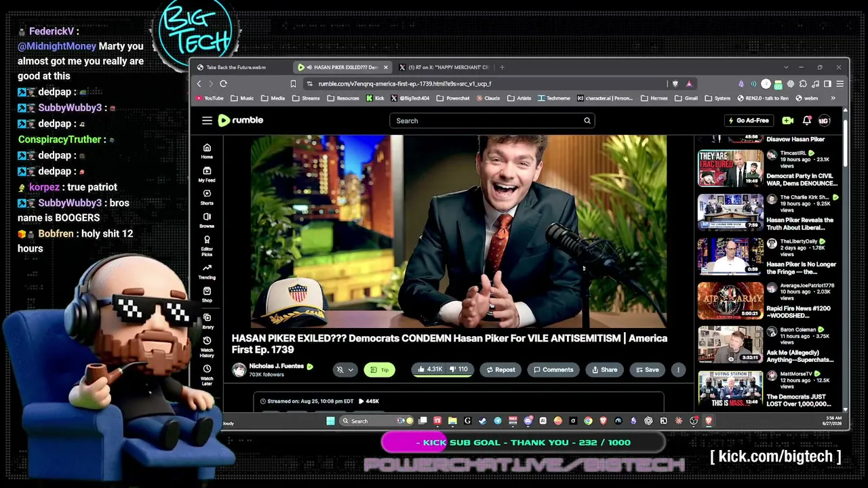
Task: Open Chrome from the Windows taskbar
Action: coord(588,421)
